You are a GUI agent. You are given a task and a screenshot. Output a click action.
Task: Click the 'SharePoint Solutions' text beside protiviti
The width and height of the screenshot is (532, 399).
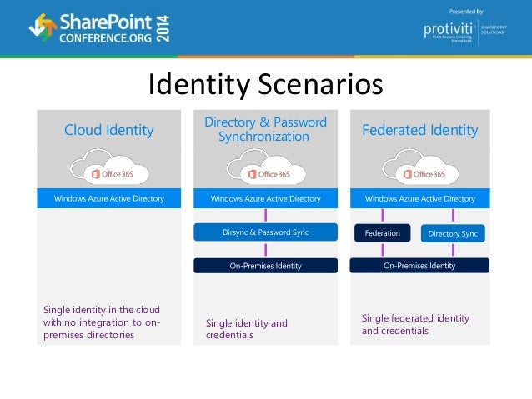(x=494, y=29)
